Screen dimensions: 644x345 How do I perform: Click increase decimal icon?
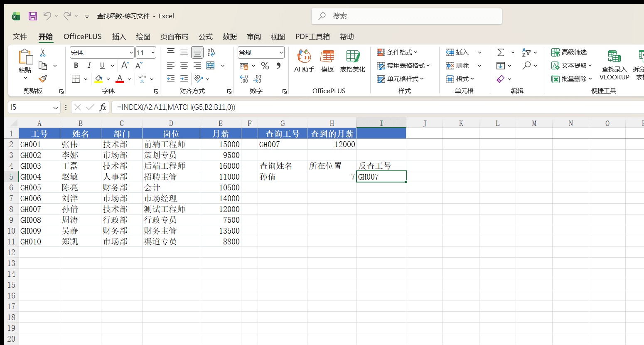coord(244,79)
